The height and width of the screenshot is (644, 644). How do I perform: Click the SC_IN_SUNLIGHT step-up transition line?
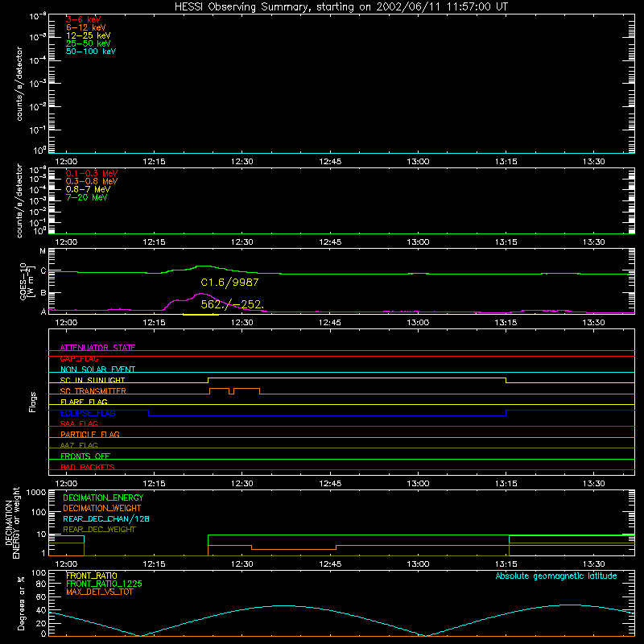tap(208, 380)
